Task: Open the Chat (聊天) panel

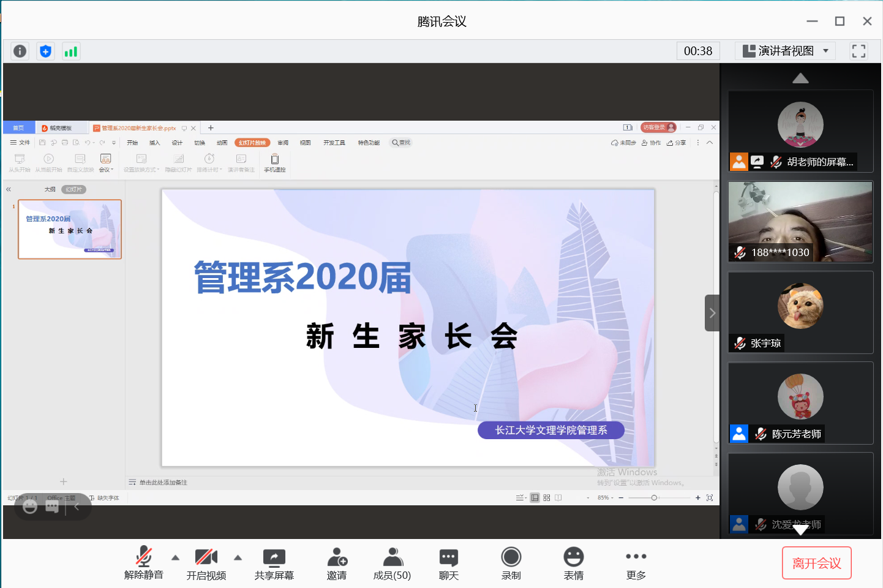Action: pos(448,564)
